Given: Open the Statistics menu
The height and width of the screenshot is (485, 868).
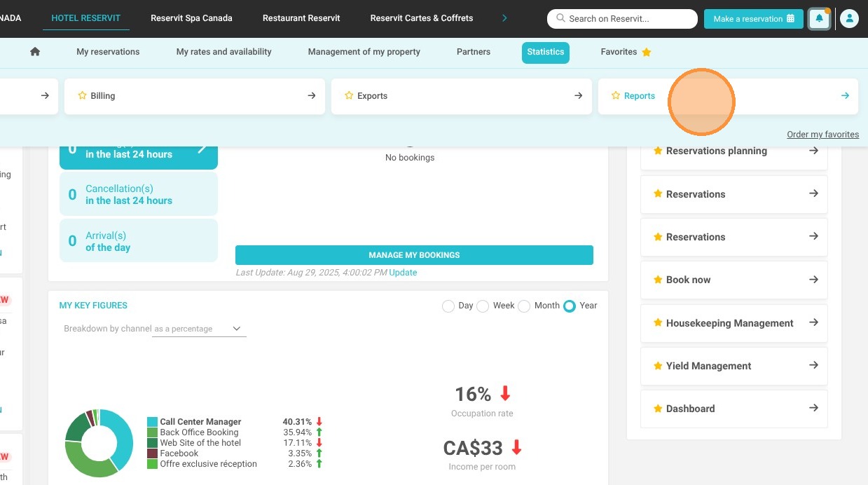Looking at the screenshot, I should coord(546,53).
